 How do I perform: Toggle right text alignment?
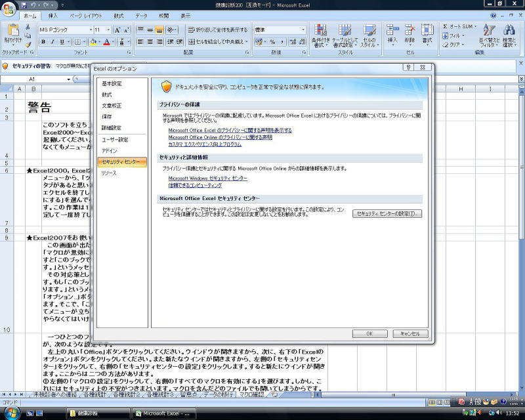[x=159, y=42]
